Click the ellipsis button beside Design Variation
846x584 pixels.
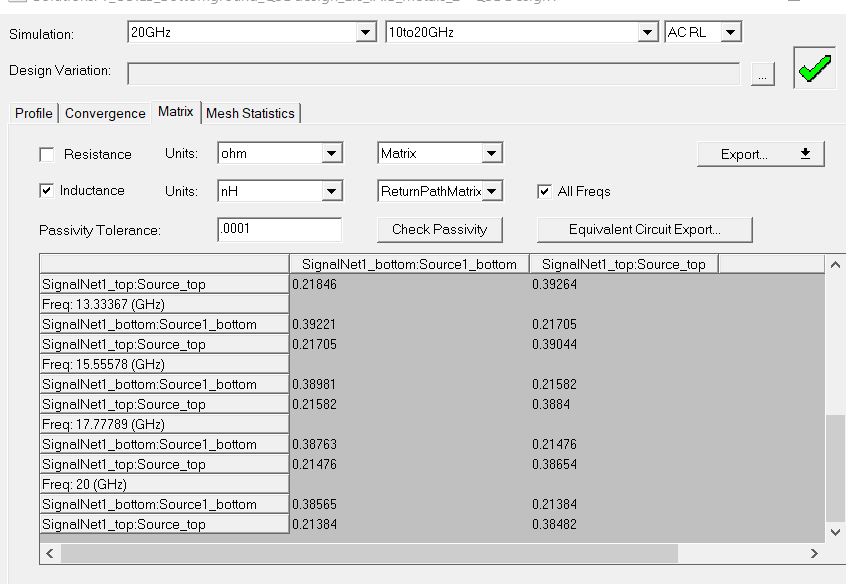763,74
